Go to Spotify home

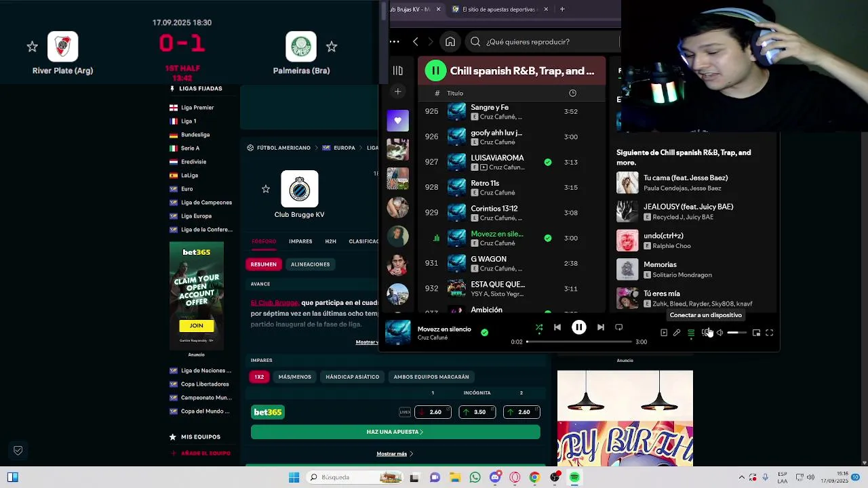tap(450, 42)
